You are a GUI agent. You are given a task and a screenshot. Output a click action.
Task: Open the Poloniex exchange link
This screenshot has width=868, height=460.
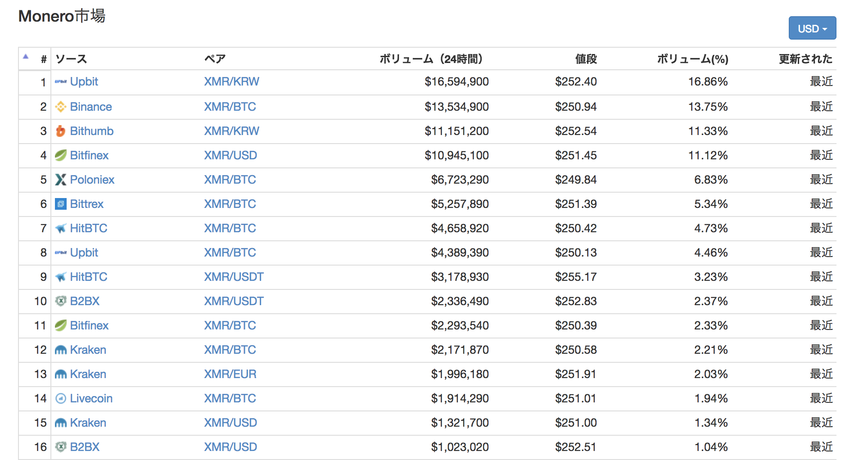pyautogui.click(x=92, y=180)
